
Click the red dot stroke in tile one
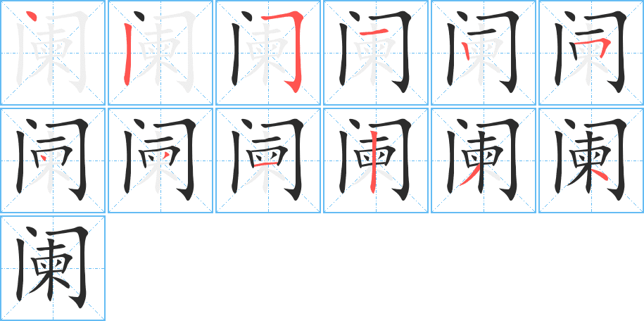click(32, 18)
